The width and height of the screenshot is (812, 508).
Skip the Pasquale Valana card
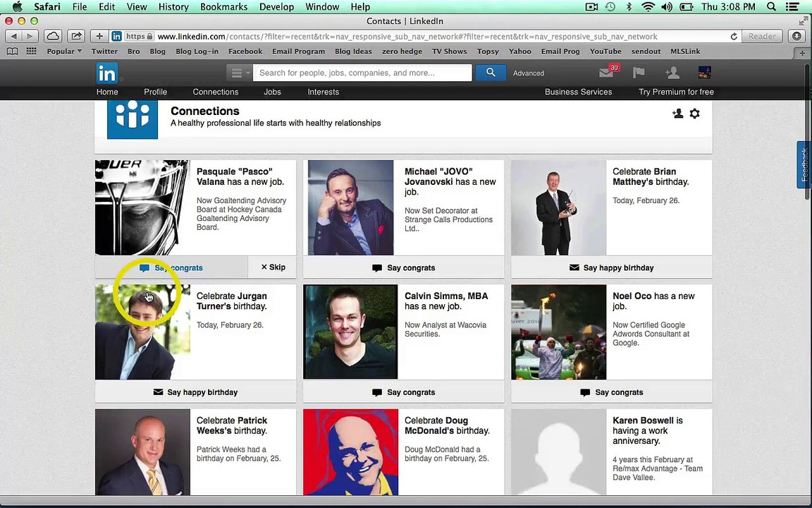(272, 267)
